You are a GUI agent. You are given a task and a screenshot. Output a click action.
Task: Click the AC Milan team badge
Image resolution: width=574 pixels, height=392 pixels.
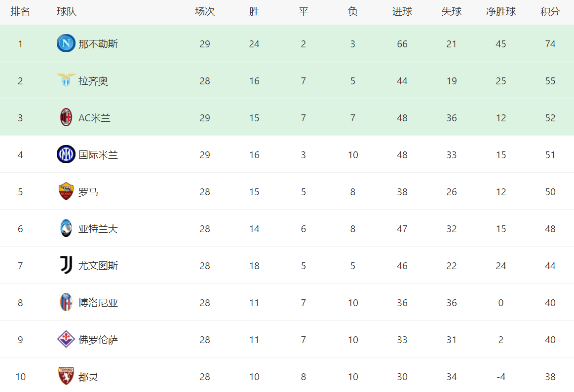coord(66,117)
